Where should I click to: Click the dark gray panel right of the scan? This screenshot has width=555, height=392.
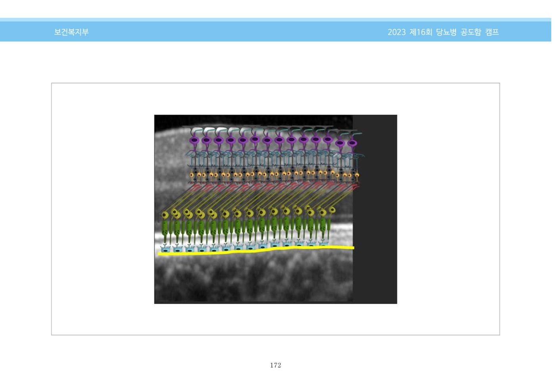375,209
